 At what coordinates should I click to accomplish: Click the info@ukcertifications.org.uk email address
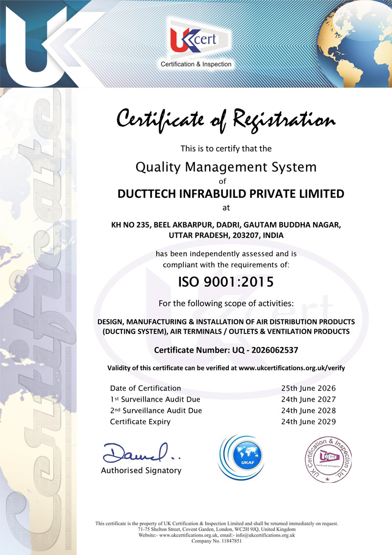tap(265, 535)
